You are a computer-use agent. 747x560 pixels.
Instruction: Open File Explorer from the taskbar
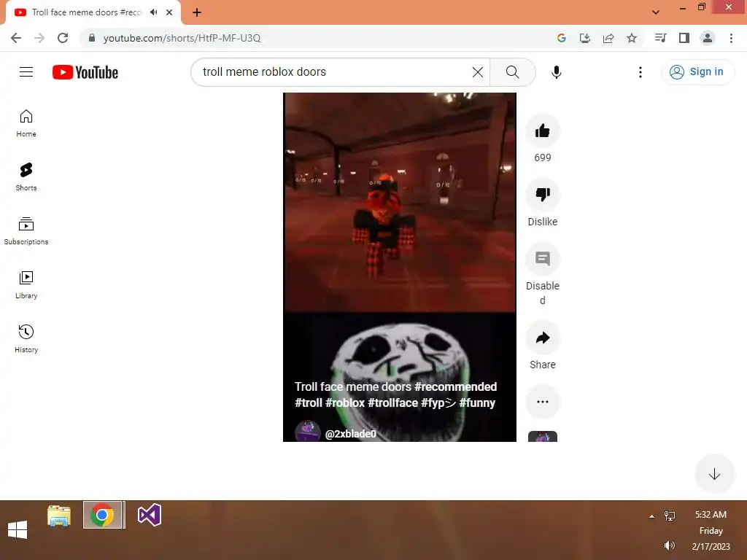point(59,516)
